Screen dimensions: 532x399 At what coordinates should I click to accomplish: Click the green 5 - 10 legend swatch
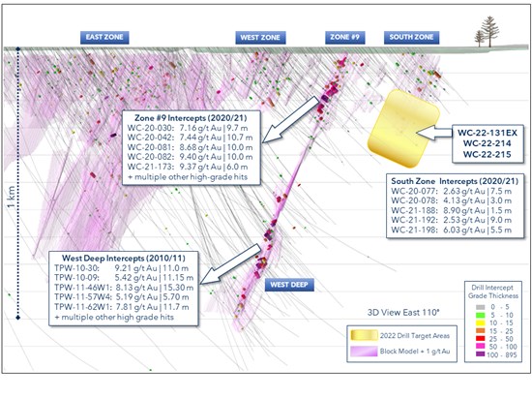(x=480, y=315)
